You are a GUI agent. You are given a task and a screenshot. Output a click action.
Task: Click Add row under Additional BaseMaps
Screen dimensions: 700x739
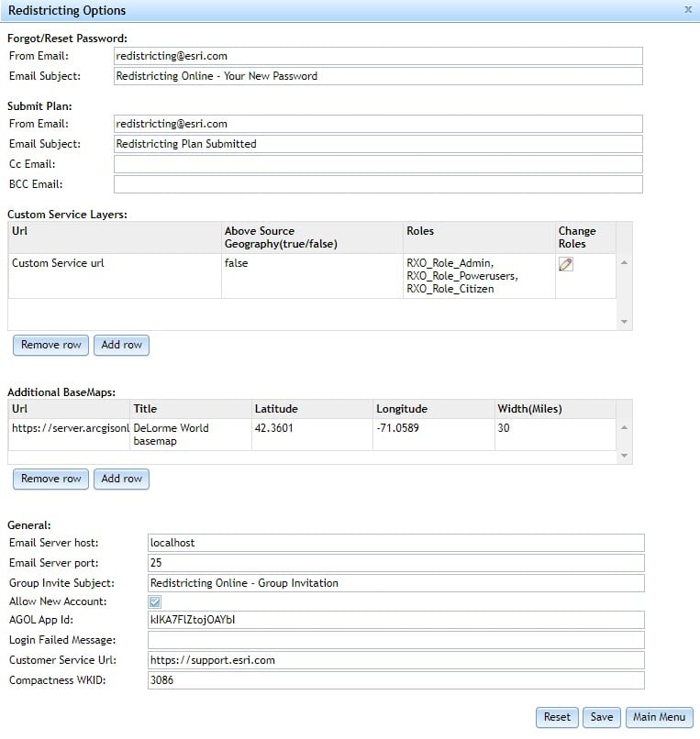121,479
